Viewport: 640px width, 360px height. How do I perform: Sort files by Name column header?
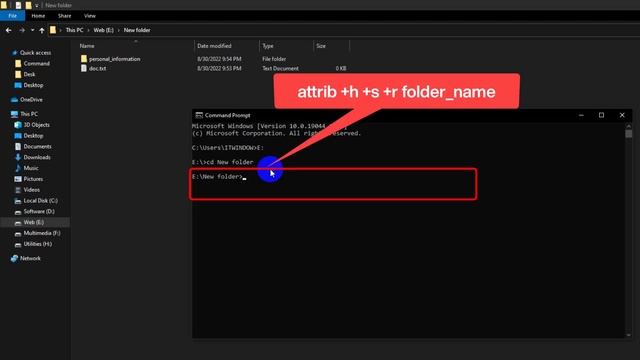(87, 46)
